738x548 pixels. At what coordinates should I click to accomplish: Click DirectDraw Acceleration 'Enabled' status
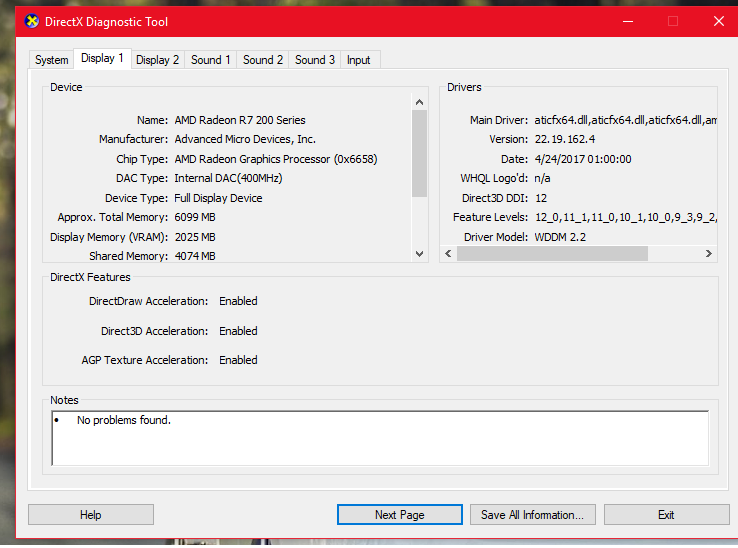(x=238, y=301)
